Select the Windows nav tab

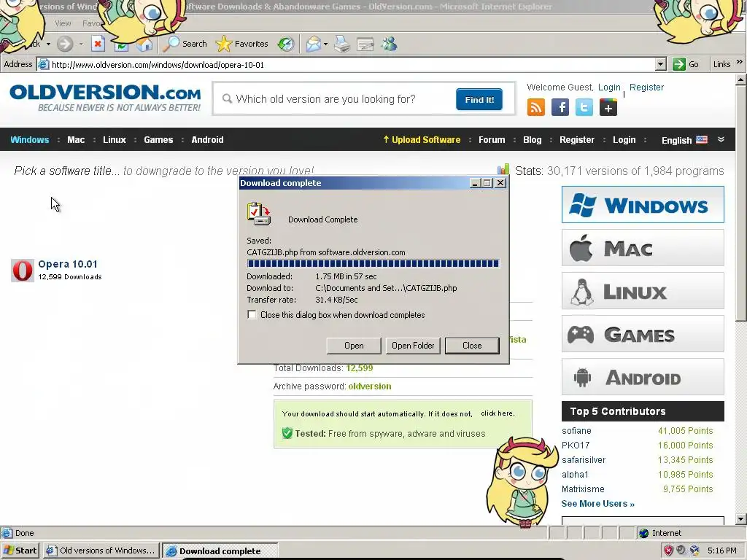click(x=29, y=139)
